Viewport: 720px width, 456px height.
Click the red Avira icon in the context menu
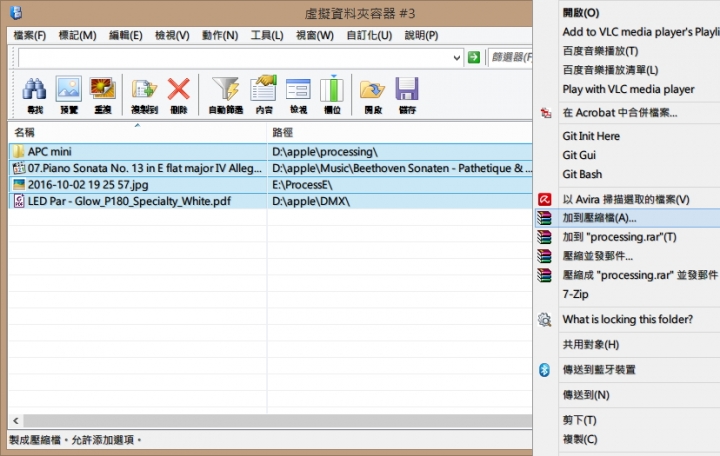pyautogui.click(x=545, y=199)
